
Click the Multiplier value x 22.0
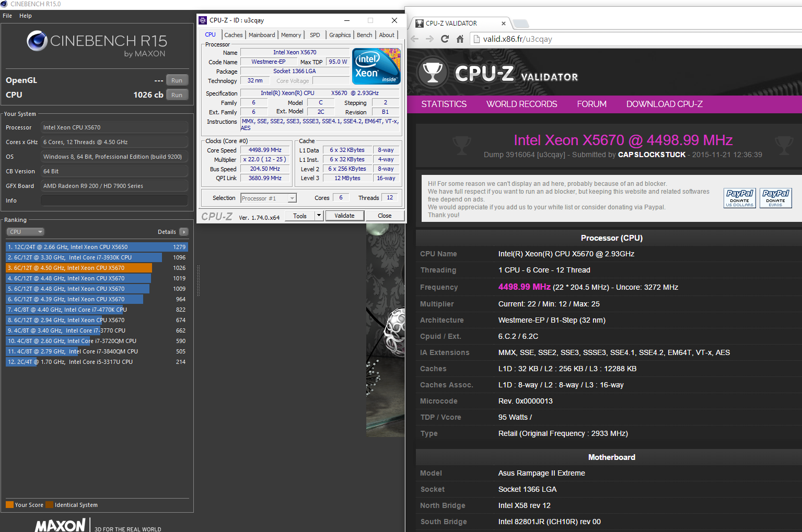pos(265,160)
